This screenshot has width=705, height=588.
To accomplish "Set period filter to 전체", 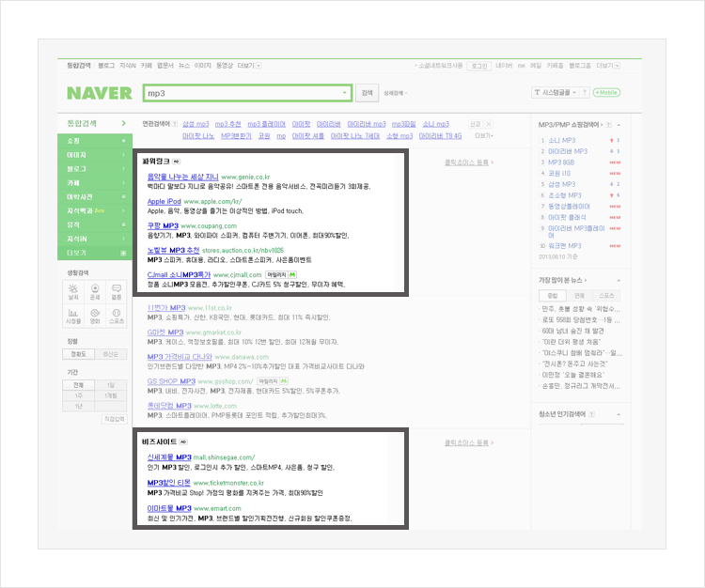I will [x=78, y=385].
